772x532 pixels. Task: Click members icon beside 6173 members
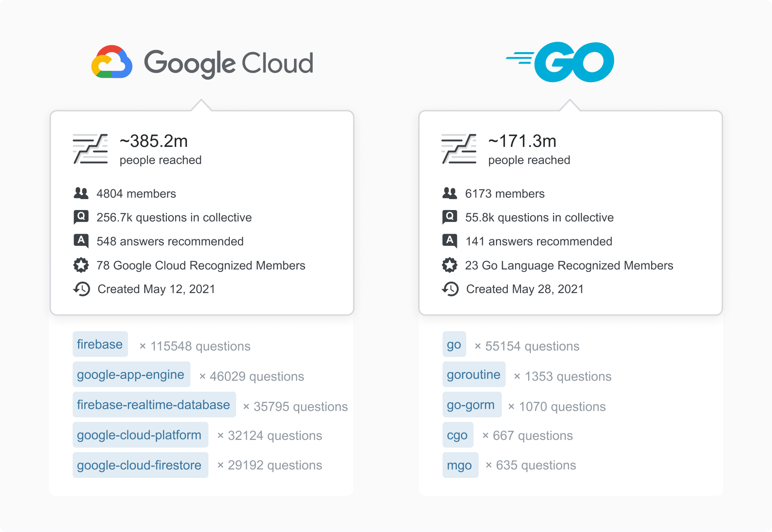450,193
